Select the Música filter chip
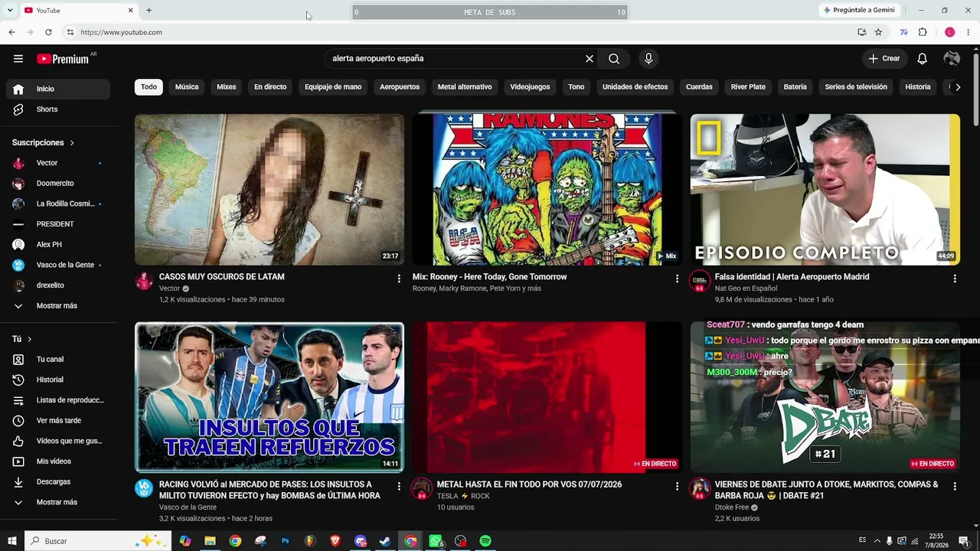The width and height of the screenshot is (980, 551). point(187,87)
